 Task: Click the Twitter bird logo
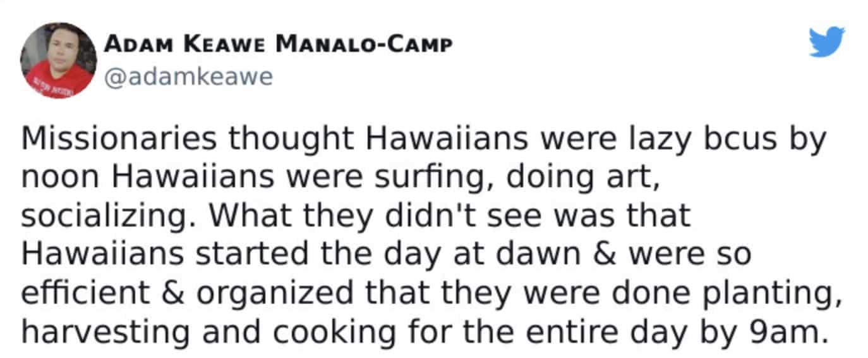click(x=828, y=42)
